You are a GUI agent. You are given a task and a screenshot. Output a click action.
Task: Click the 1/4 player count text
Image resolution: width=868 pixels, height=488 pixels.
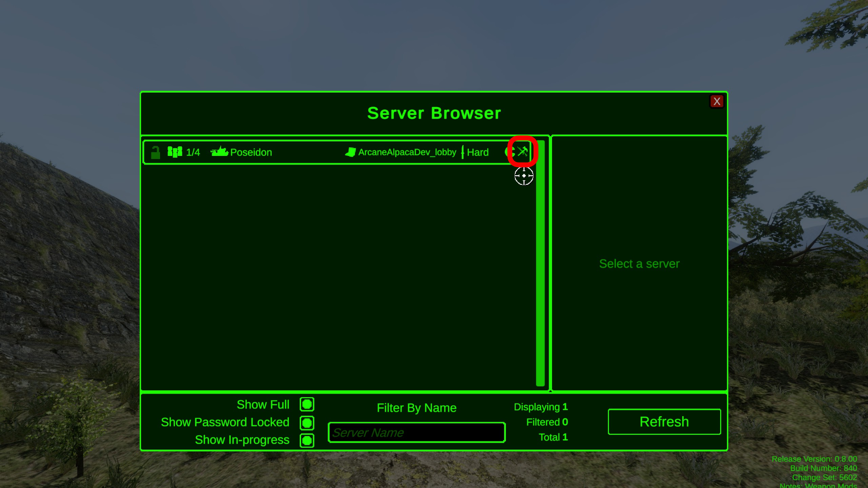coord(193,152)
